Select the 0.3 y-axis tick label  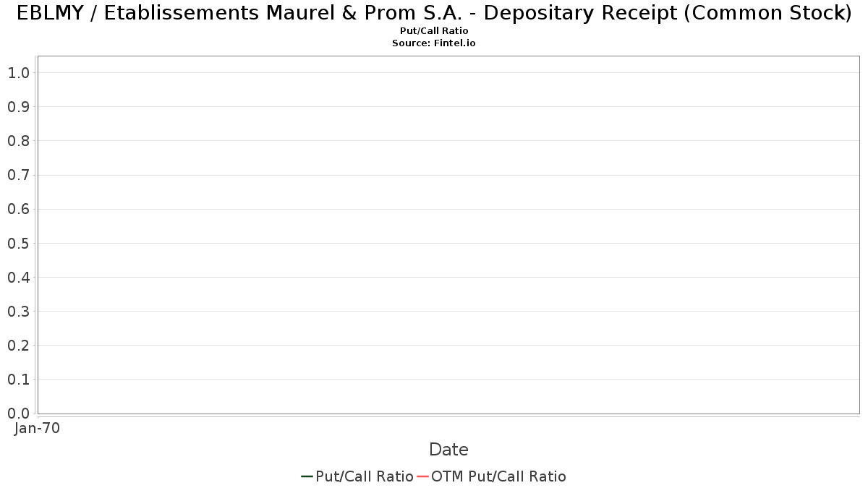[x=18, y=312]
